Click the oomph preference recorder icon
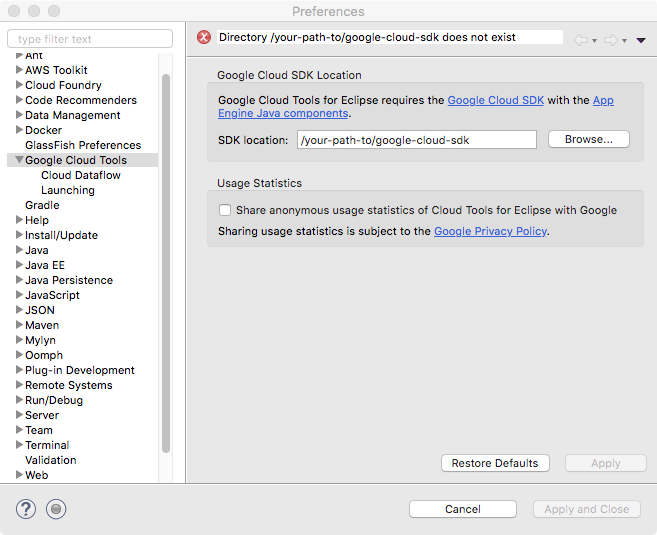This screenshot has width=657, height=535. [56, 509]
